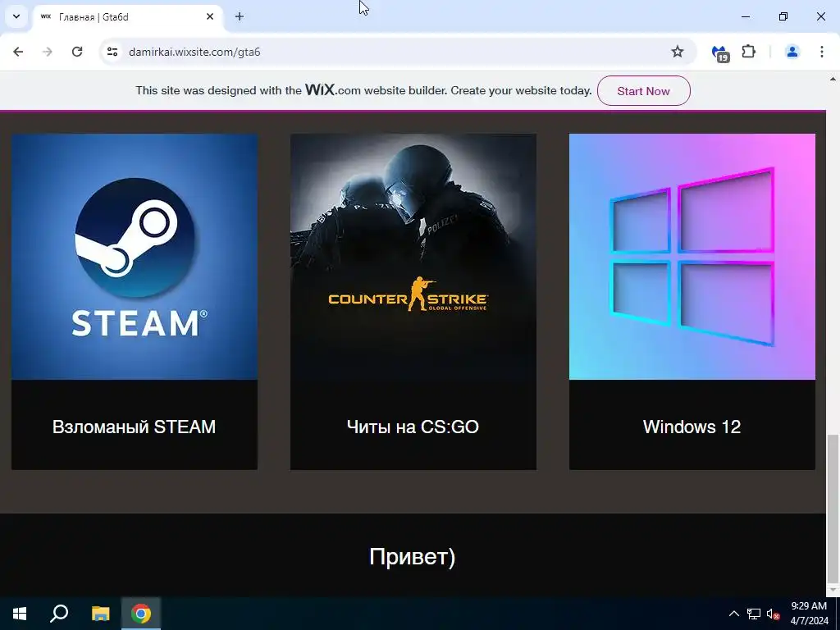Click the scrollbar down arrow
The height and width of the screenshot is (630, 840).
833,590
